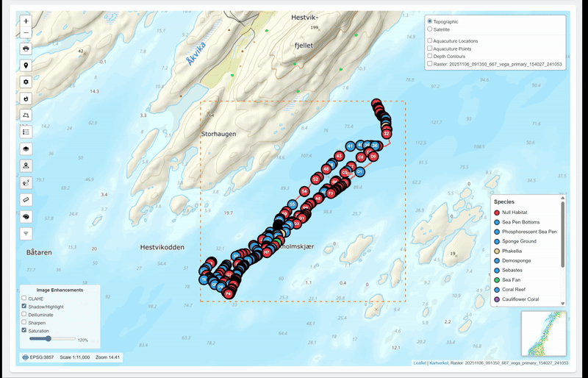Open the Kartverket attribution link
Viewport: 588px width, 378px height.
coord(438,363)
